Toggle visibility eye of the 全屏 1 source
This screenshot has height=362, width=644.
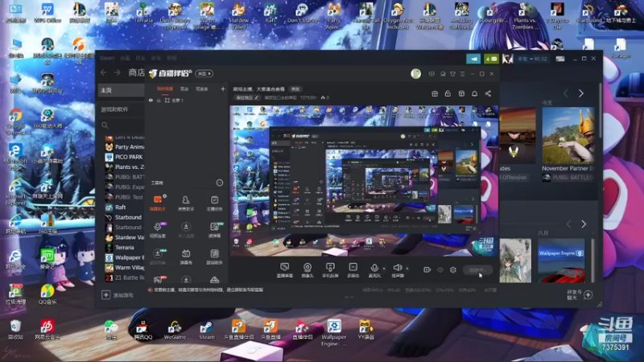tap(151, 100)
